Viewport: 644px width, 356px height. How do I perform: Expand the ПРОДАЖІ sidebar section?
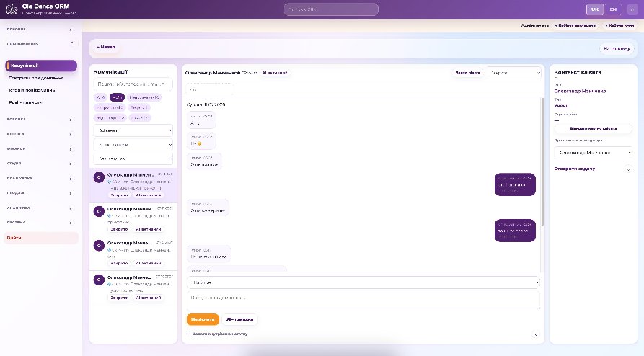(x=40, y=193)
